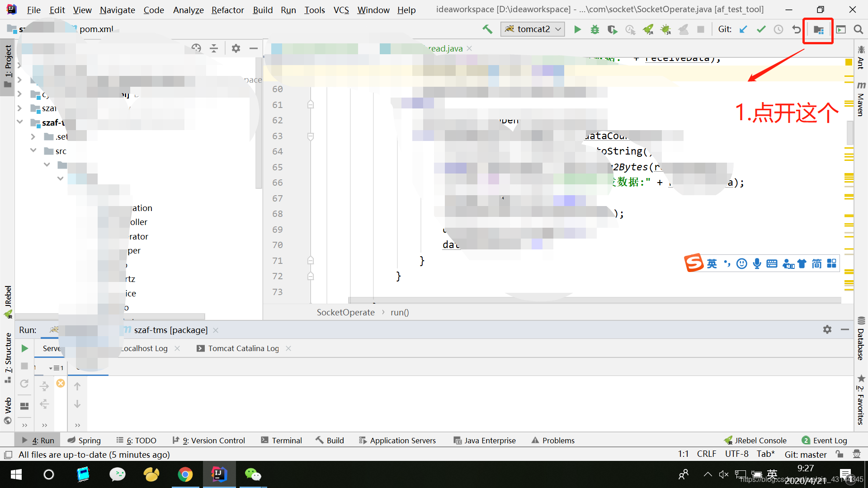Open tomcat2 run configuration dropdown
The width and height of the screenshot is (868, 488).
(x=533, y=29)
